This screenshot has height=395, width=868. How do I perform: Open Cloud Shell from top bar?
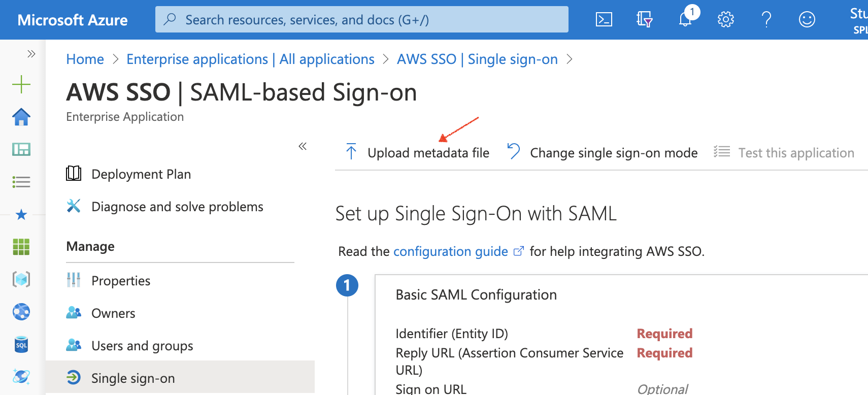604,20
